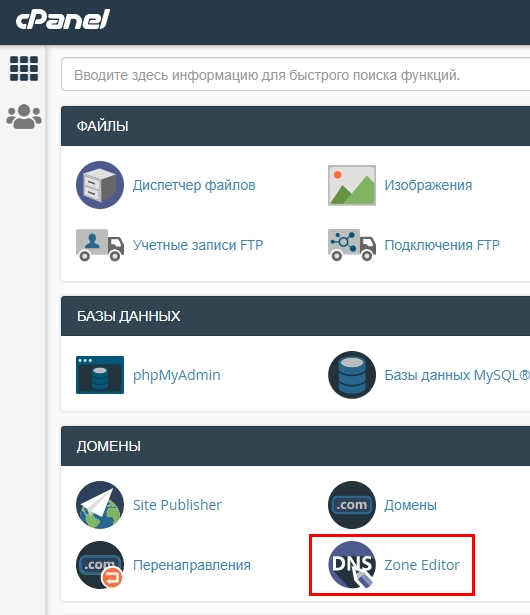530x615 pixels.
Task: Open Учетные записи FTP link
Action: point(198,245)
